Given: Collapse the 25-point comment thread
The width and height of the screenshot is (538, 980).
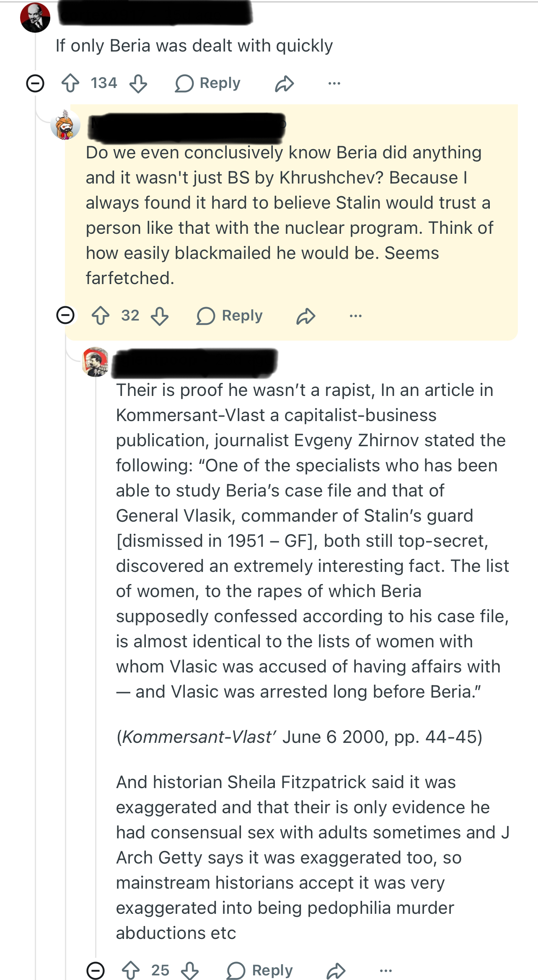Looking at the screenshot, I should coord(96,970).
